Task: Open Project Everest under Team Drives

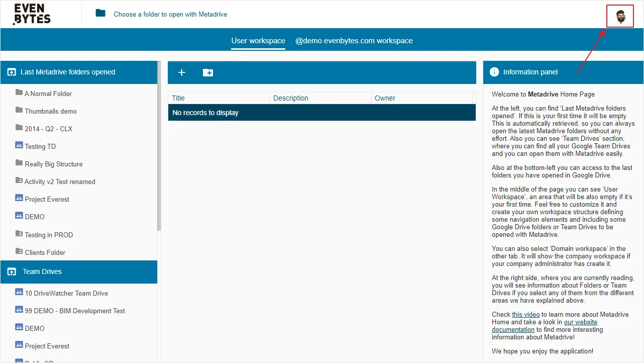Action: 47,346
